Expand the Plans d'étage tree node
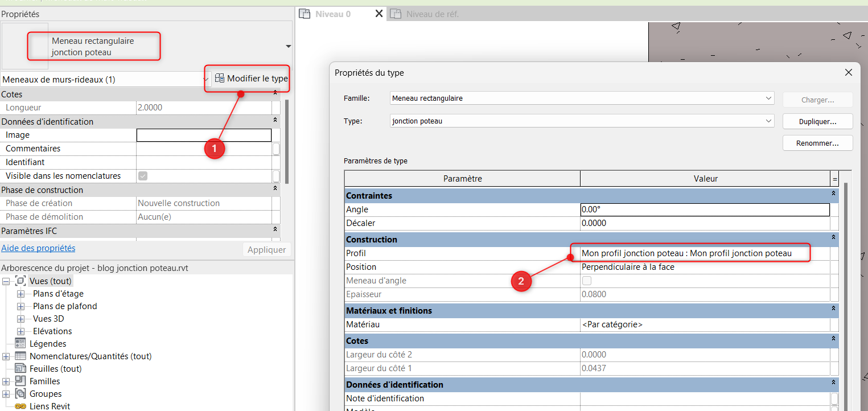This screenshot has width=868, height=411. [20, 293]
